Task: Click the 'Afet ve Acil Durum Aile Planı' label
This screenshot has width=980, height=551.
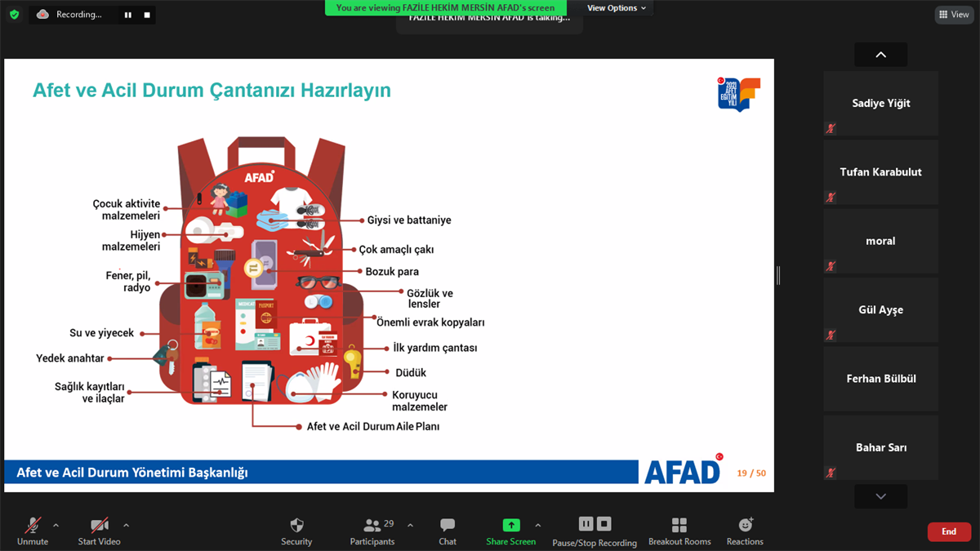Action: 373,427
